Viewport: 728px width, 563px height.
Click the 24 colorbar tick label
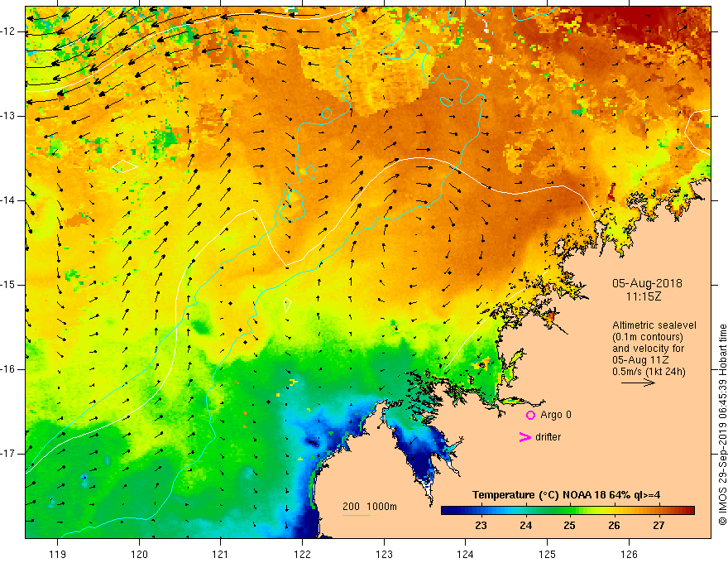525,526
